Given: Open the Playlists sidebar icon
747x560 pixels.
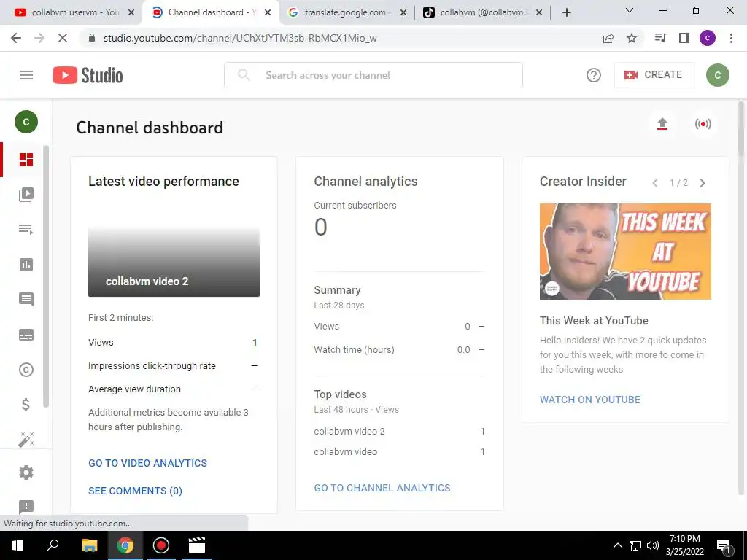Looking at the screenshot, I should click(x=26, y=230).
